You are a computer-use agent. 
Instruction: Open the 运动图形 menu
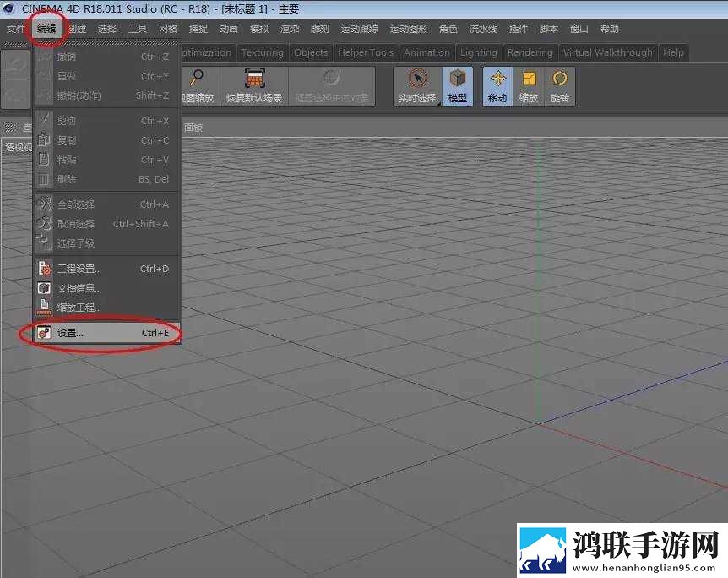click(409, 29)
